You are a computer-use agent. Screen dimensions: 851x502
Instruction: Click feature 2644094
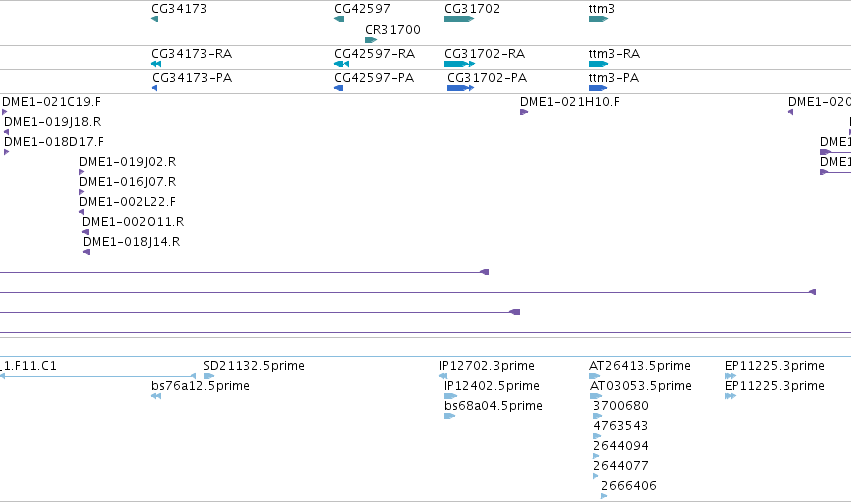point(596,456)
